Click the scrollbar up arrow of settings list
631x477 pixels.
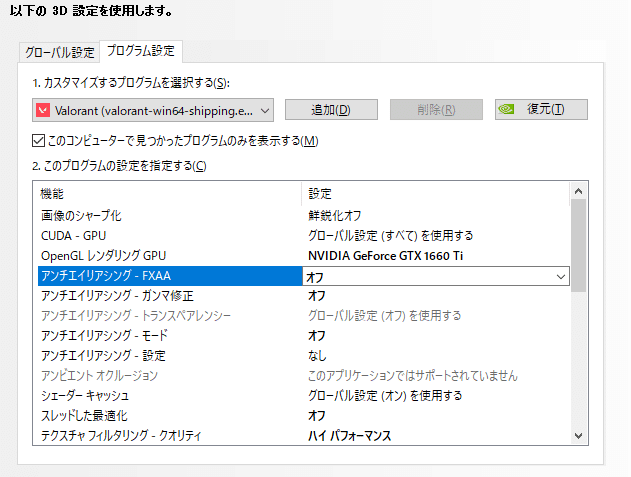pyautogui.click(x=579, y=191)
